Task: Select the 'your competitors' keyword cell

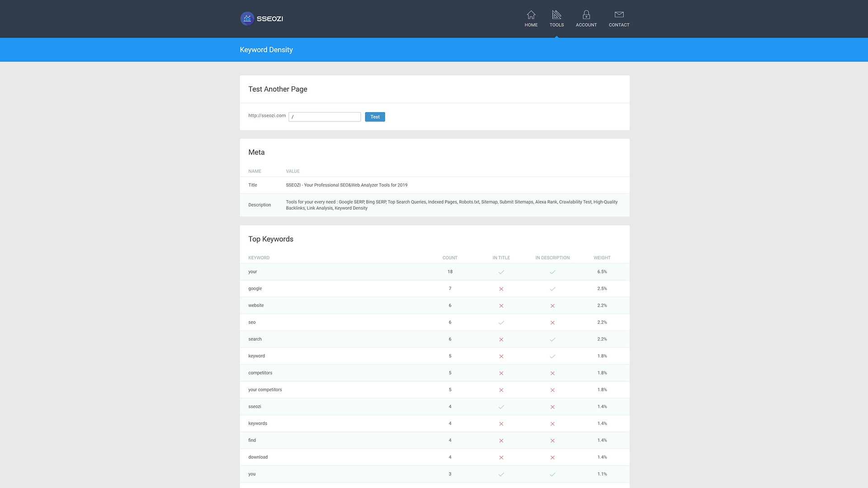Action: pos(265,390)
